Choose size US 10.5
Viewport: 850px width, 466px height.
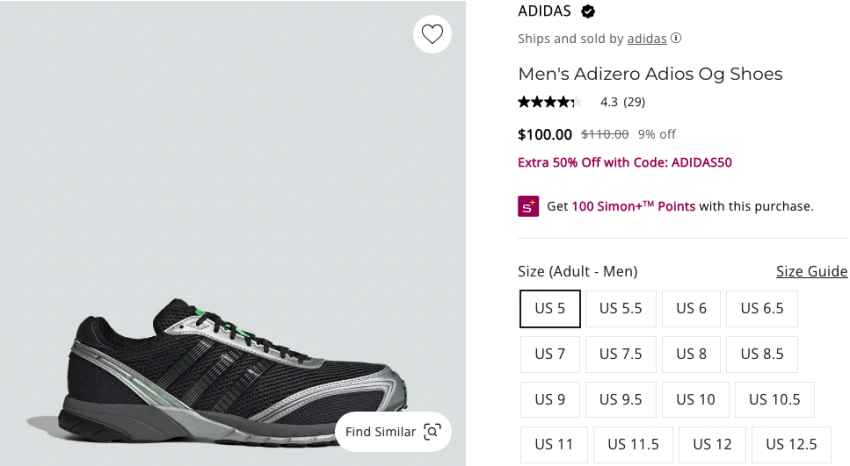click(775, 399)
